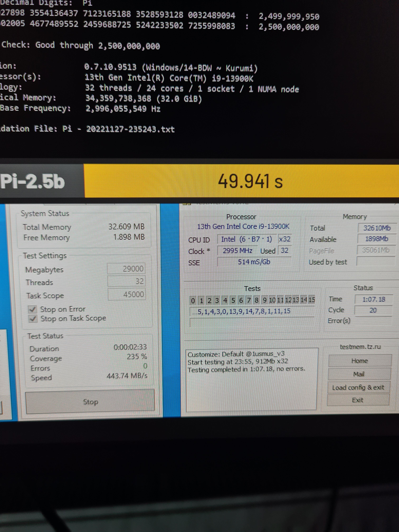Click the Cycle value 20
The image size is (399, 532).
tap(373, 310)
